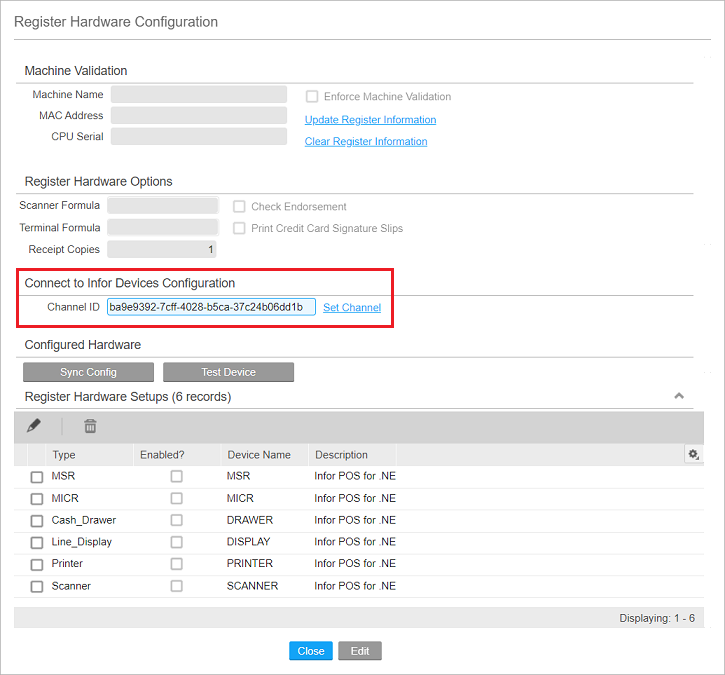Viewport: 725px width, 675px height.
Task: Select the MSR row checkbox
Action: point(37,477)
